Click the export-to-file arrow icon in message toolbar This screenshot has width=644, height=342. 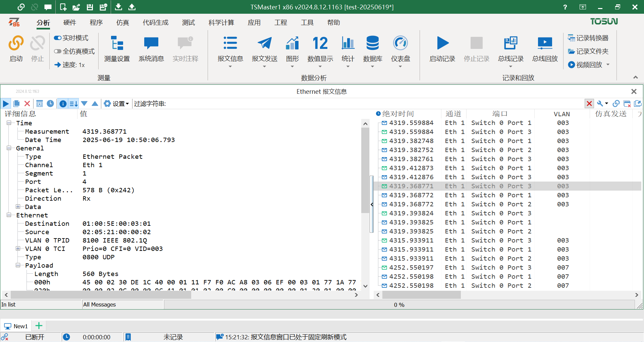(40, 104)
